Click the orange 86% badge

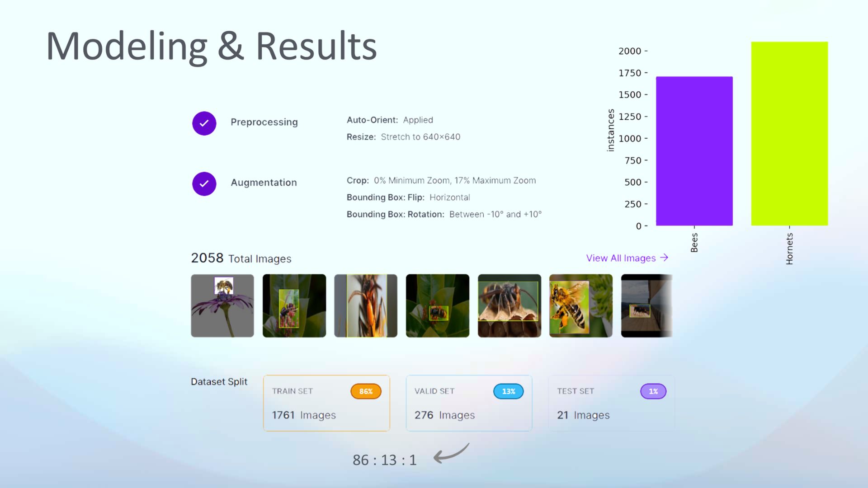(366, 391)
